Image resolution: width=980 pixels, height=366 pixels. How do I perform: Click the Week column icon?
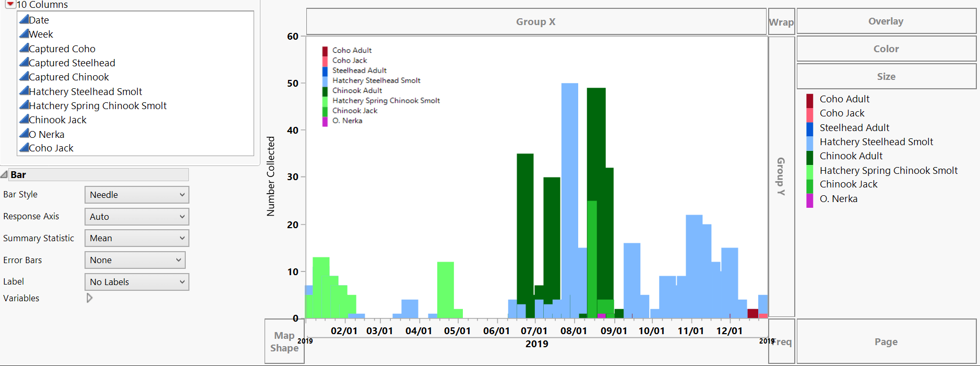click(24, 33)
